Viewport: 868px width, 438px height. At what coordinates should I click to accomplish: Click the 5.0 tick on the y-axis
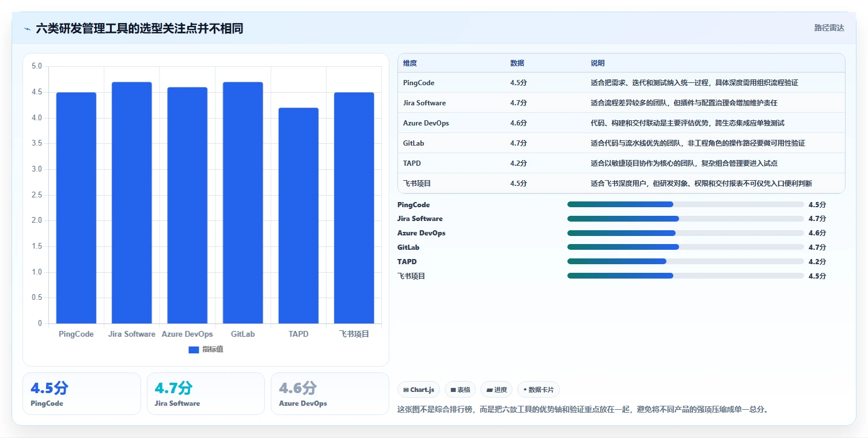(x=37, y=66)
